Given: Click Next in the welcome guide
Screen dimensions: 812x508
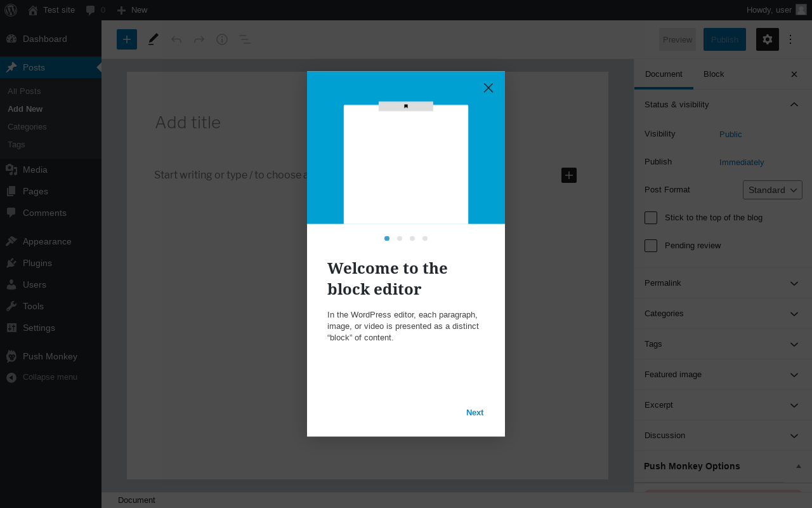Looking at the screenshot, I should (x=475, y=413).
